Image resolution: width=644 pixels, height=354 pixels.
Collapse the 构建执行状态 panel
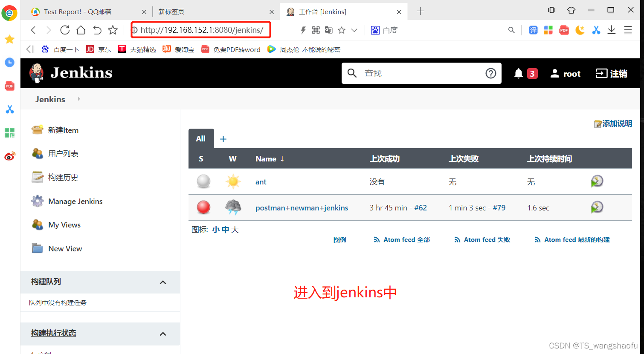pos(163,334)
